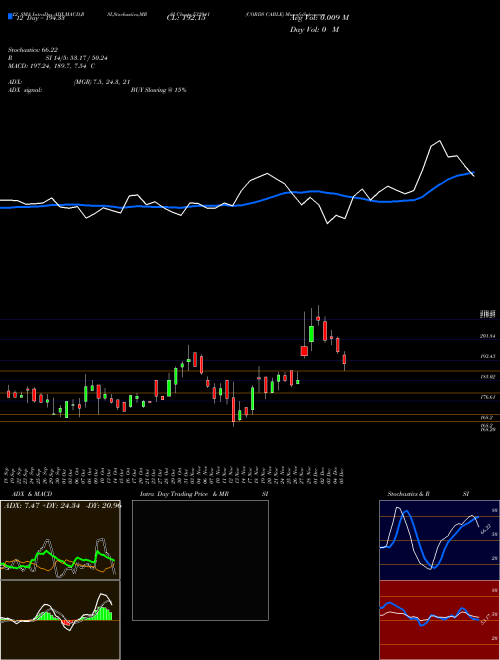Click the 'Stochastics & R' panel title

[x=409, y=494]
